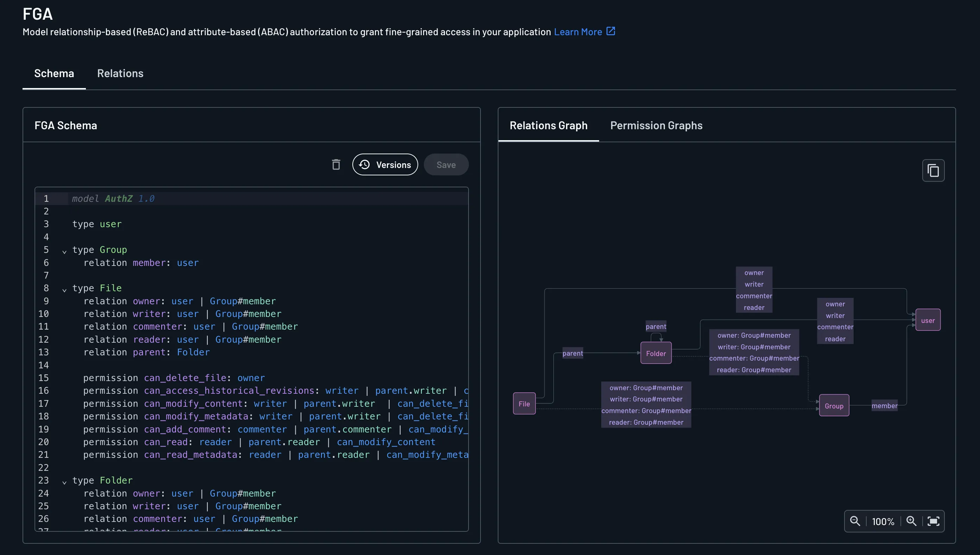Click the can_read_metadata permission definition on line 21
980x555 pixels.
276,455
